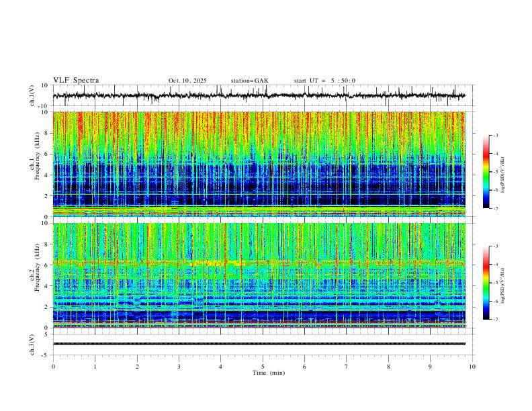This screenshot has width=532, height=411.
Task: Click the "-7" tick on ch.1 color bar
Action: coord(495,208)
